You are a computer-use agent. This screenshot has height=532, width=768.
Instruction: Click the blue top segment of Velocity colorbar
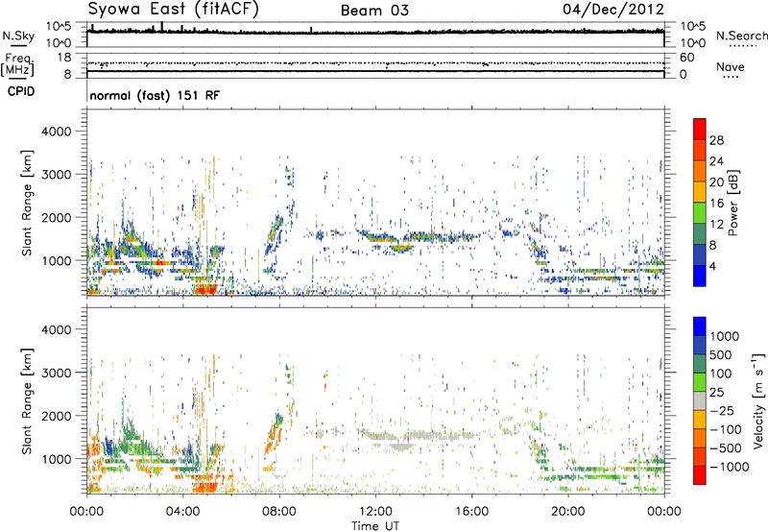tap(700, 326)
